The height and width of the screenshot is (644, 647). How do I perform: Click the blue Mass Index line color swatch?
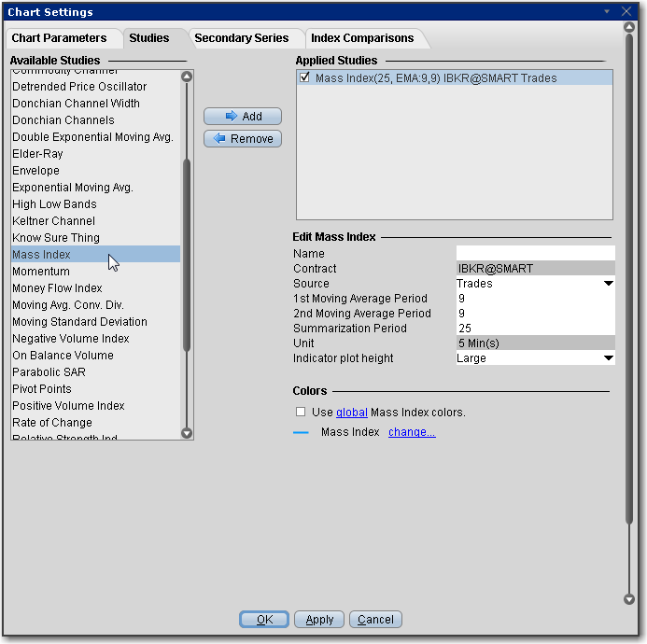tap(301, 433)
